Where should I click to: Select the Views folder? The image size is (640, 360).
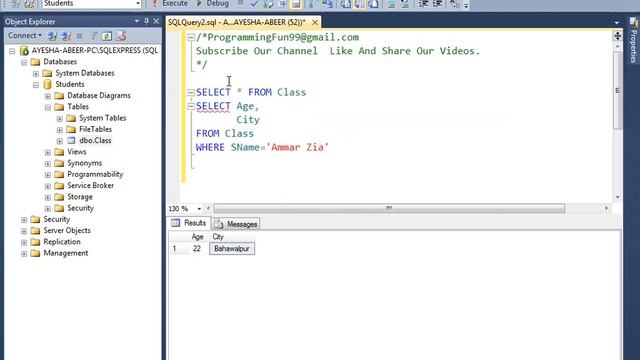77,152
